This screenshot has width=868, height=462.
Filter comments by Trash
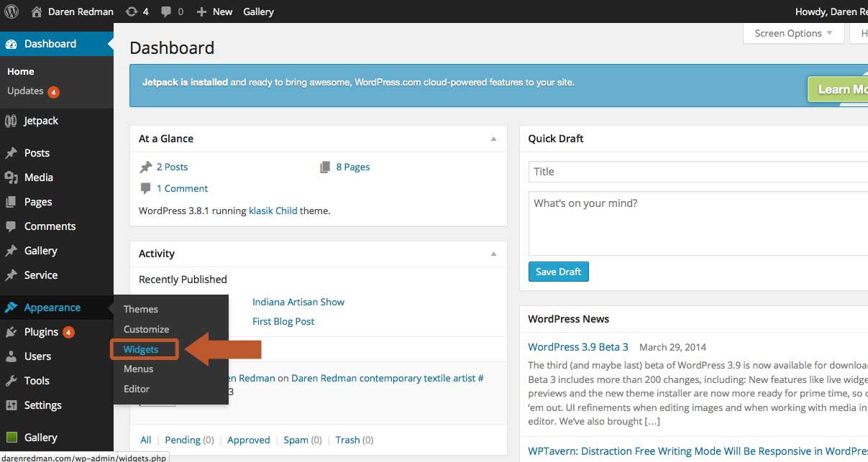click(347, 440)
